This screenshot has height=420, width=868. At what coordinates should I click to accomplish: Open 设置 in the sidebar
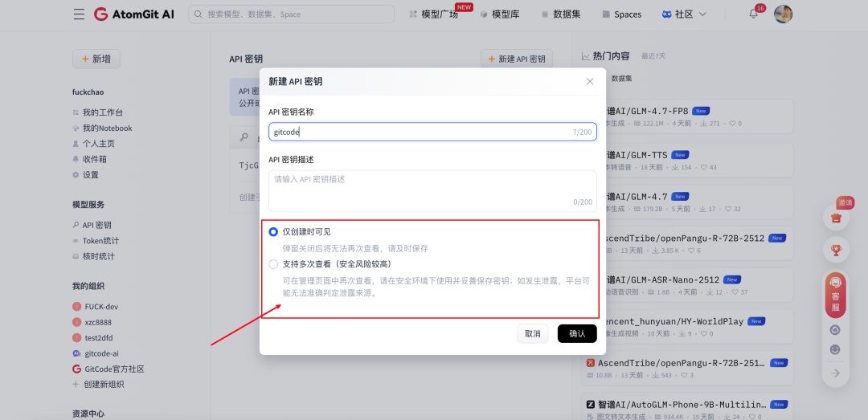pyautogui.click(x=86, y=174)
